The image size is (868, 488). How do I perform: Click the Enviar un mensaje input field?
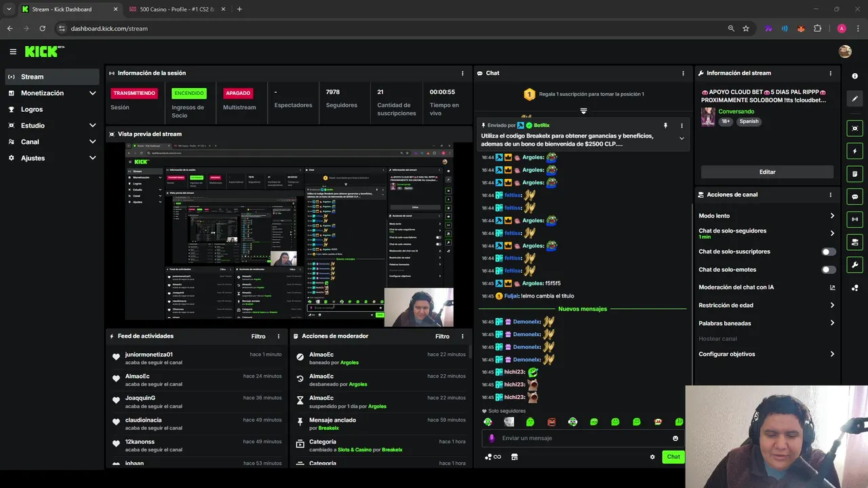click(583, 439)
